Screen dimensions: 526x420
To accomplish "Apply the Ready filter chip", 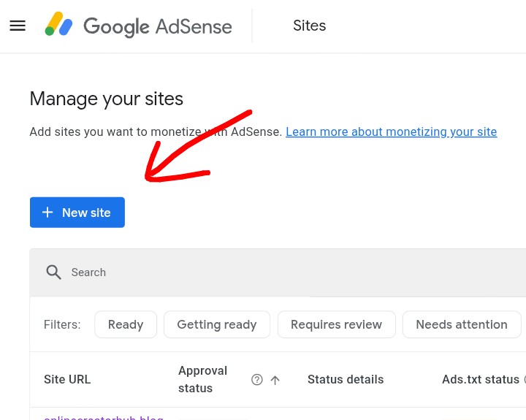I will click(x=126, y=324).
